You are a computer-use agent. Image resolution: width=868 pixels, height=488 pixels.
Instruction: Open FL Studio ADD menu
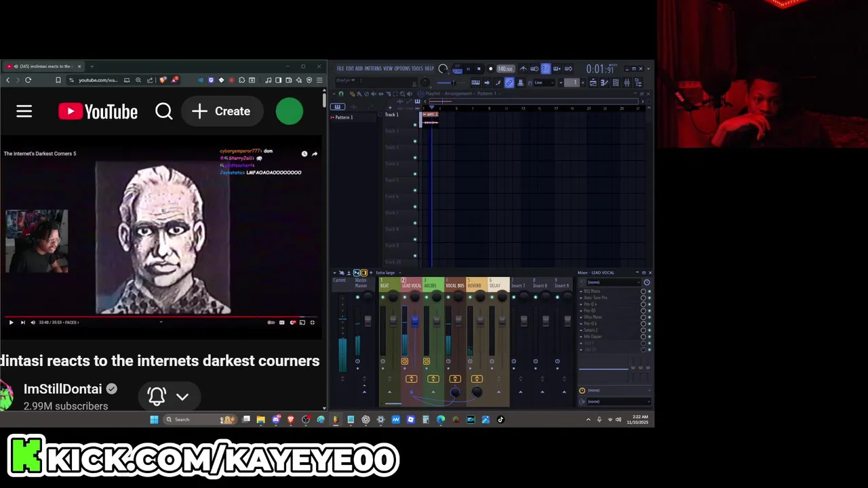359,68
